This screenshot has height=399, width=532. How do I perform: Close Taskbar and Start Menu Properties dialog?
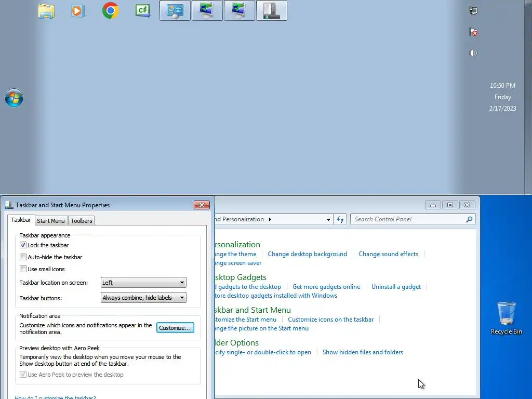click(202, 205)
